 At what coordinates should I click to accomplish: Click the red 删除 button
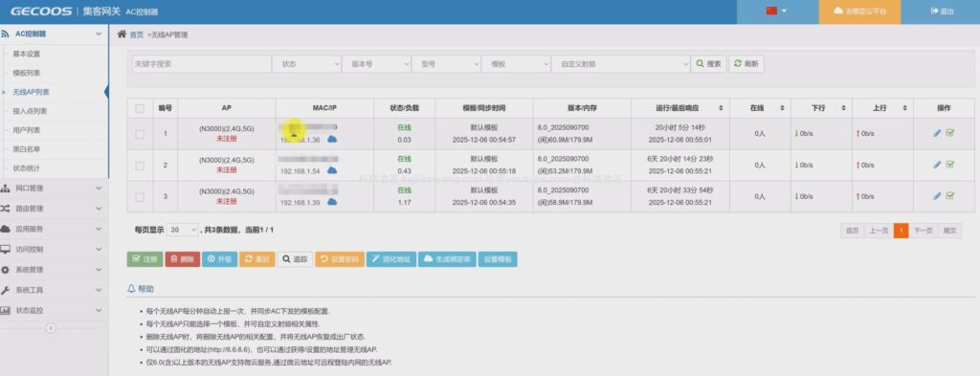(x=182, y=259)
